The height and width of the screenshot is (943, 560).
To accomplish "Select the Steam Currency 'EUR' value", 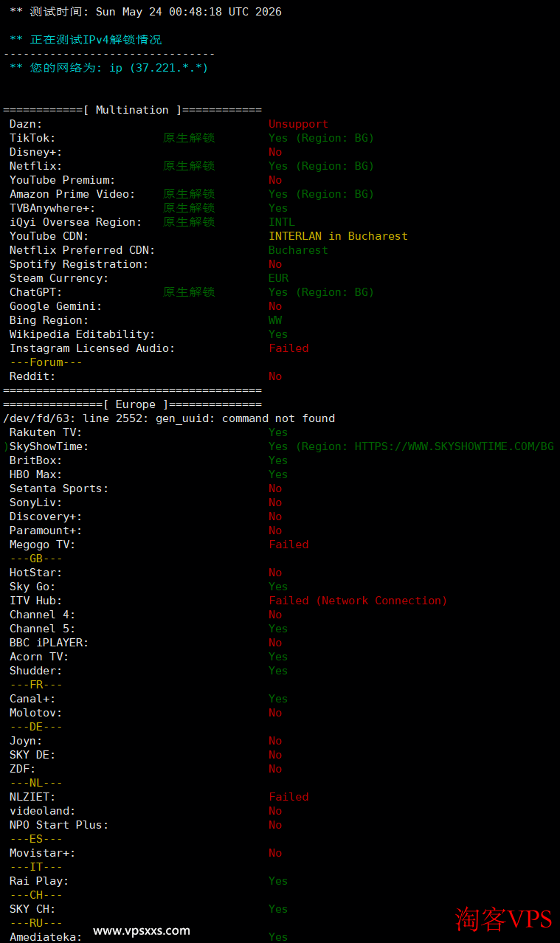I will 278,278.
